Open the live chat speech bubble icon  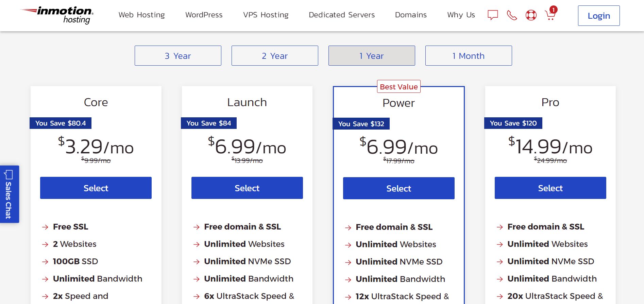click(x=493, y=15)
